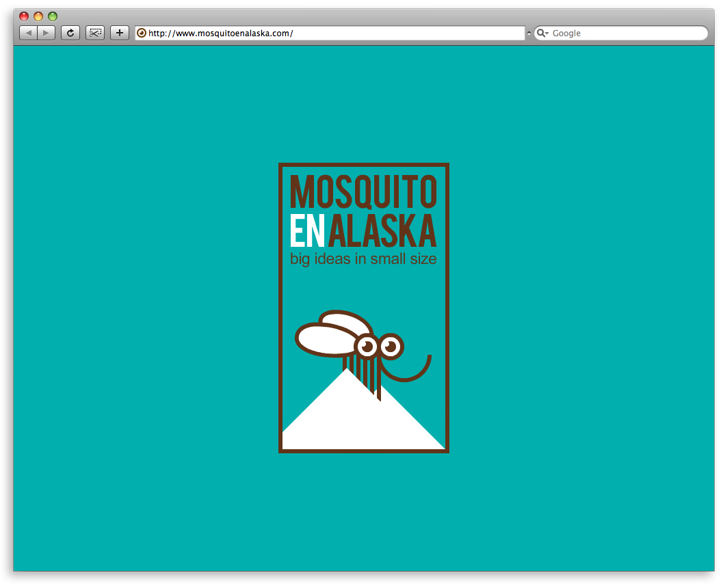
Task: Click the divider handle between address and search
Action: [529, 33]
